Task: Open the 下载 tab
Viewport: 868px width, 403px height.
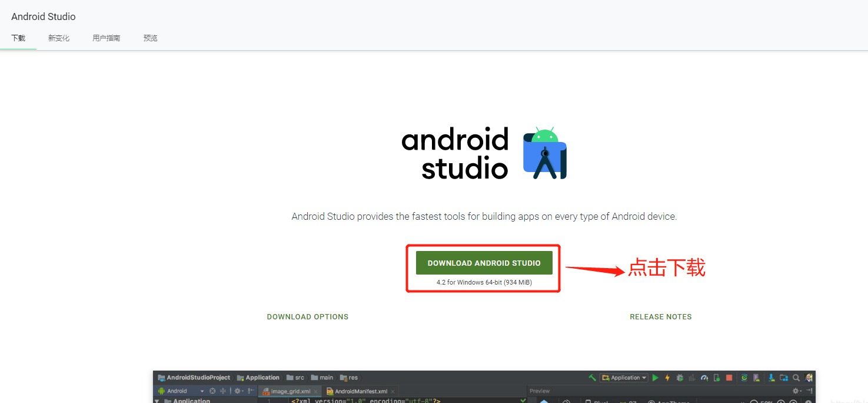Action: (18, 38)
